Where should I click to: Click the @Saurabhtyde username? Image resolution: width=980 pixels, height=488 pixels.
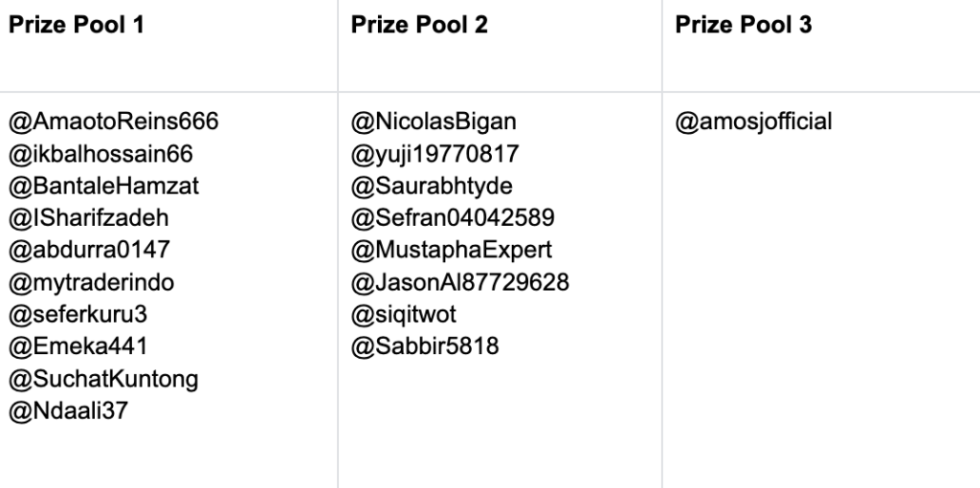(x=432, y=186)
